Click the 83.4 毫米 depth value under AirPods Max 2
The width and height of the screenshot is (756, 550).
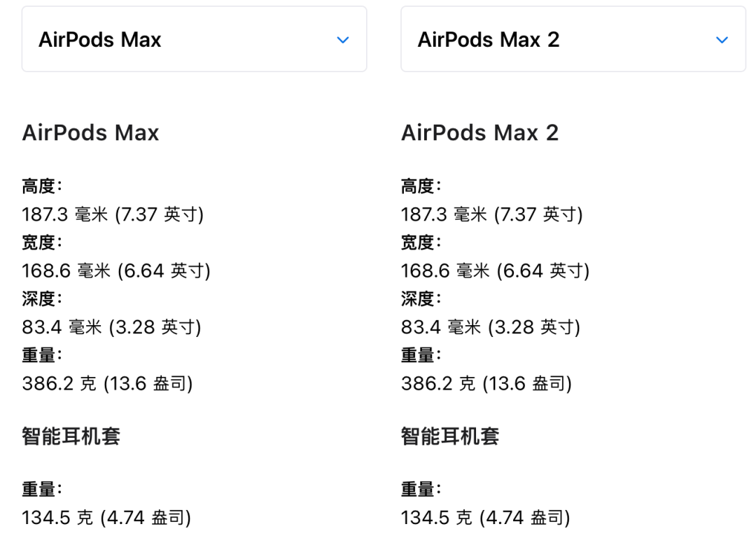pyautogui.click(x=490, y=327)
